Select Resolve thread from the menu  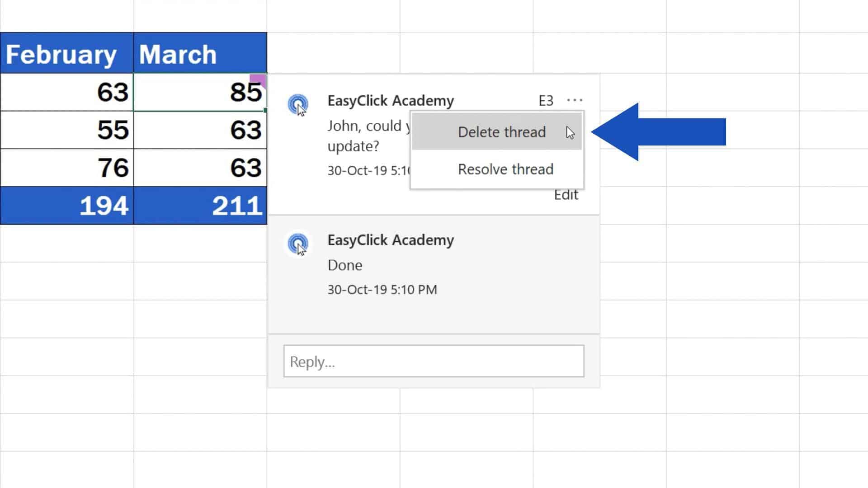505,169
